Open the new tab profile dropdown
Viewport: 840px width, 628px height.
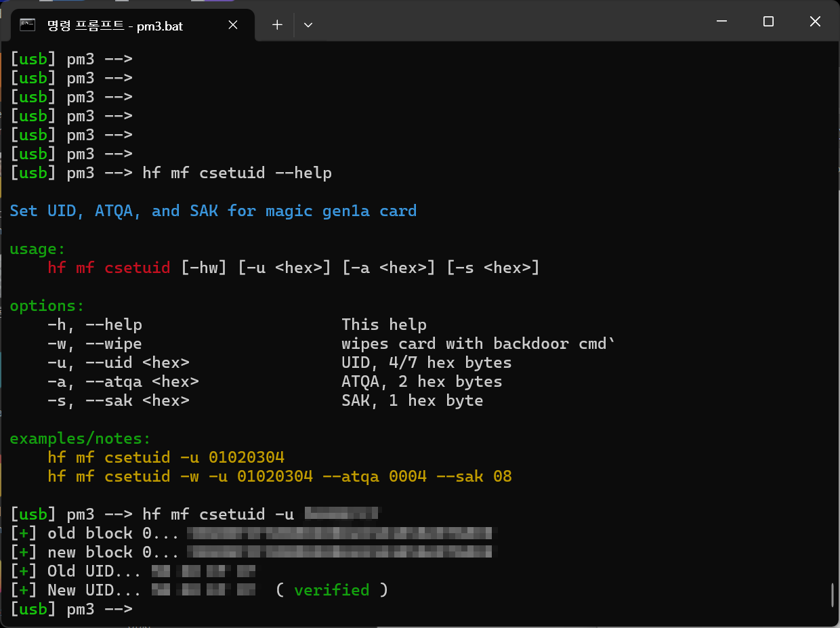308,25
